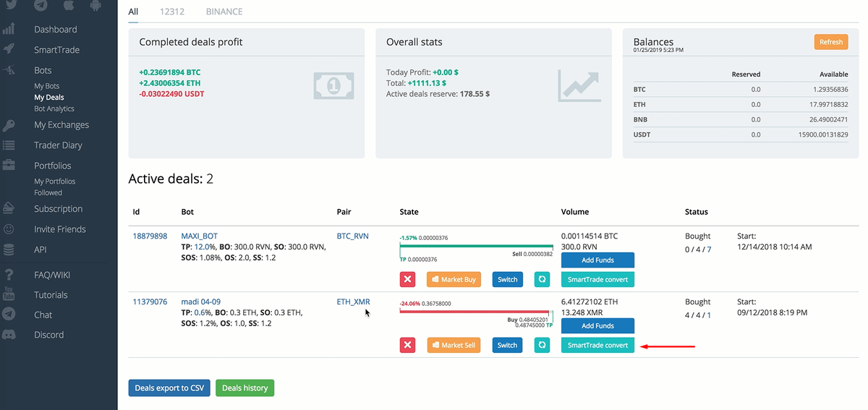Expand the Portfolios sidebar section

[53, 166]
